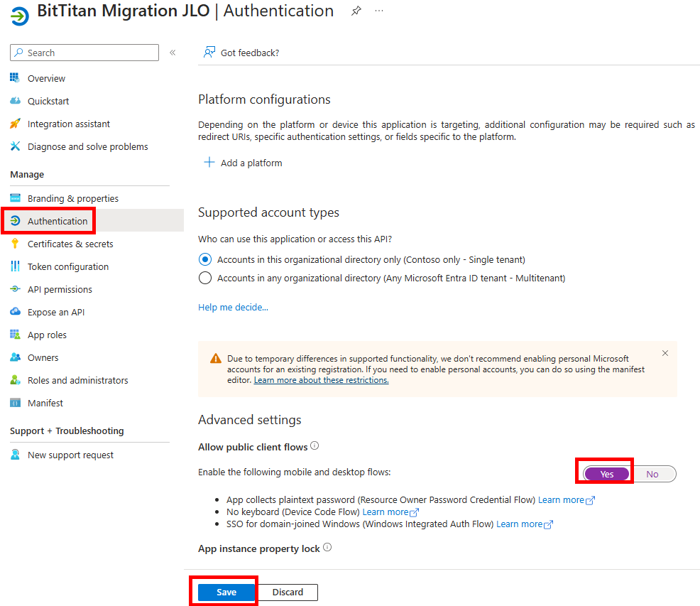Click the Expose an API cloud icon
Viewport: 700px width, 606px height.
click(x=15, y=312)
